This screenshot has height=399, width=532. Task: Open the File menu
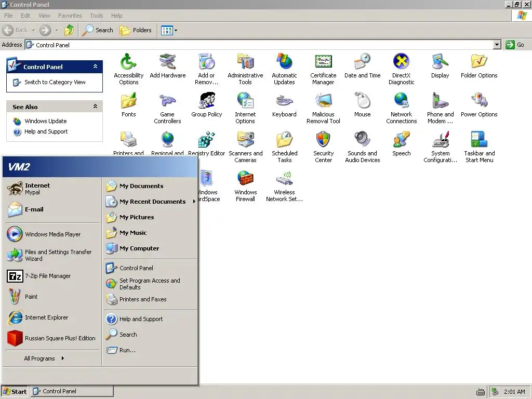(x=8, y=16)
